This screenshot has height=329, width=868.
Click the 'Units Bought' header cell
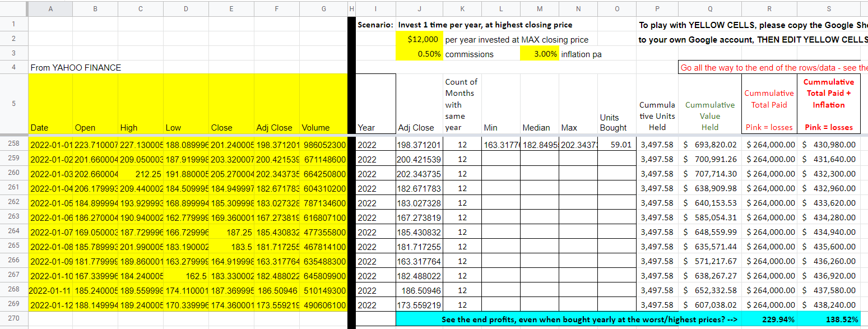pos(616,104)
